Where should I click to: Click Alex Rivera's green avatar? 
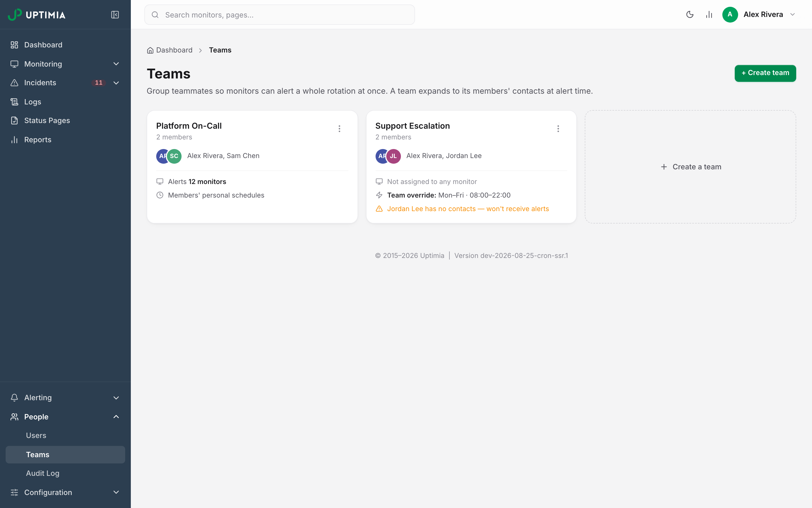pyautogui.click(x=730, y=14)
